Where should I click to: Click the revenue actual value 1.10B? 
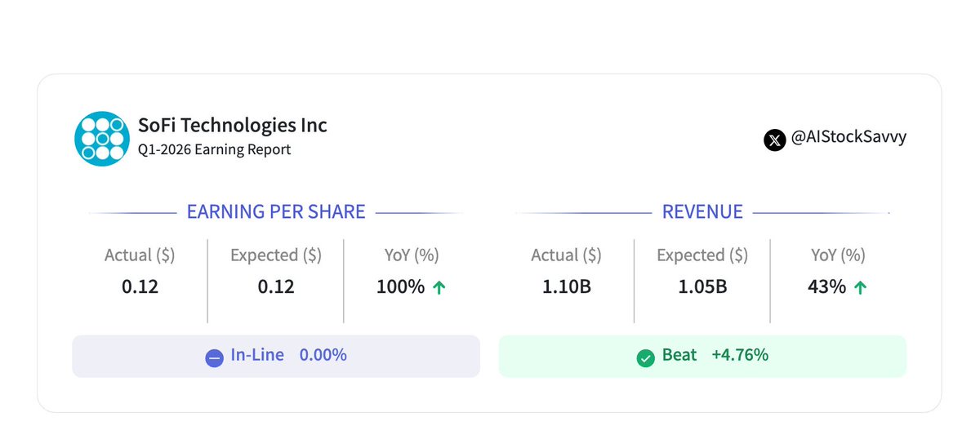(x=566, y=287)
